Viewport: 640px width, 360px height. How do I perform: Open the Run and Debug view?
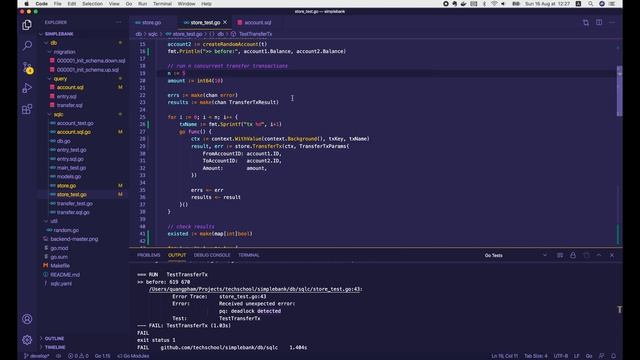point(27,88)
